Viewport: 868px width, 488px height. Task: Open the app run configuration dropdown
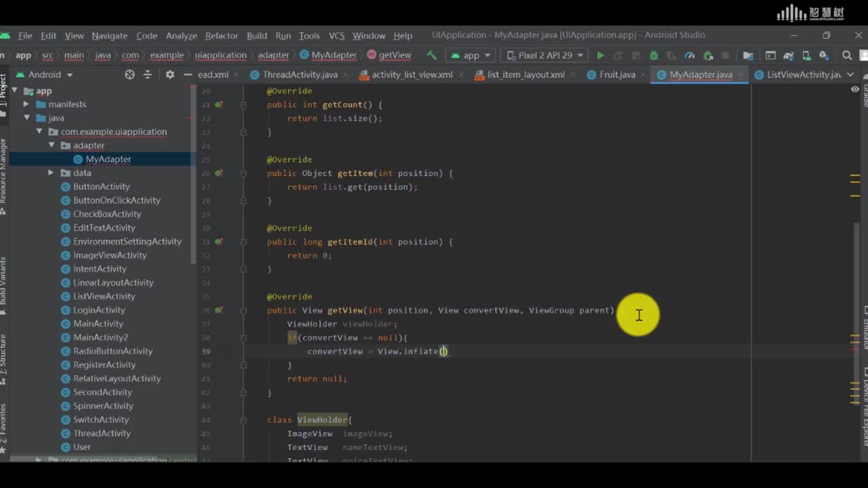click(x=471, y=55)
